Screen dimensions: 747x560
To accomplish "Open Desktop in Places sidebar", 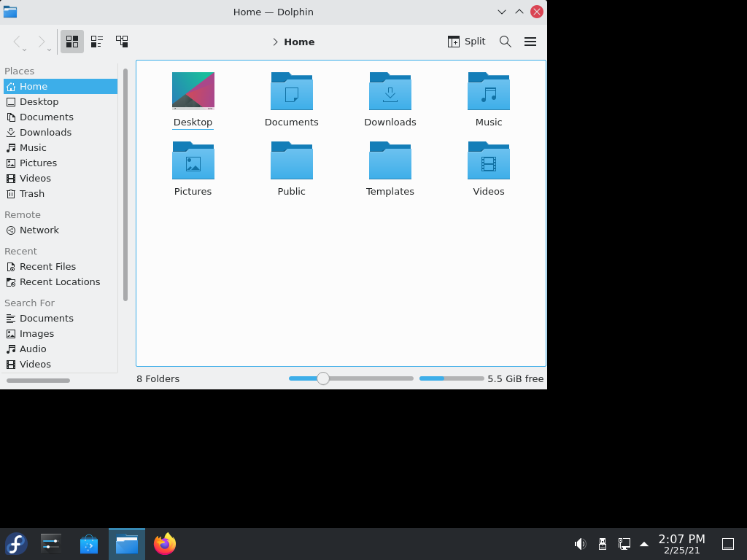I will tap(61, 101).
